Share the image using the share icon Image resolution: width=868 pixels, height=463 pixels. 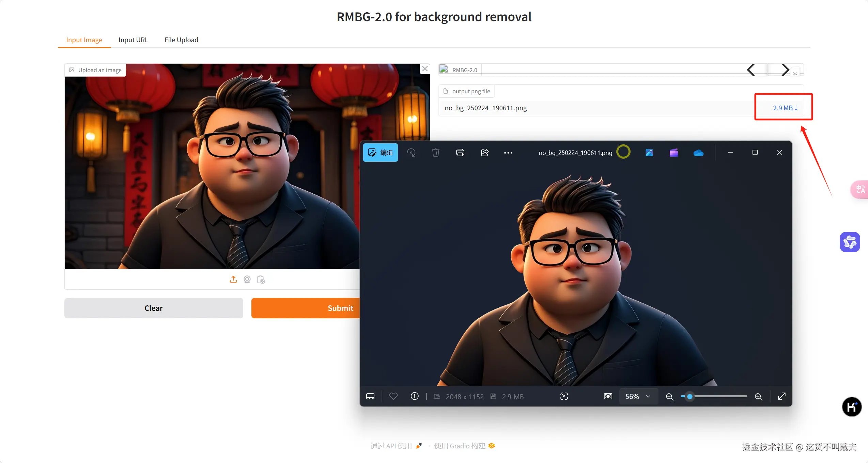click(484, 153)
